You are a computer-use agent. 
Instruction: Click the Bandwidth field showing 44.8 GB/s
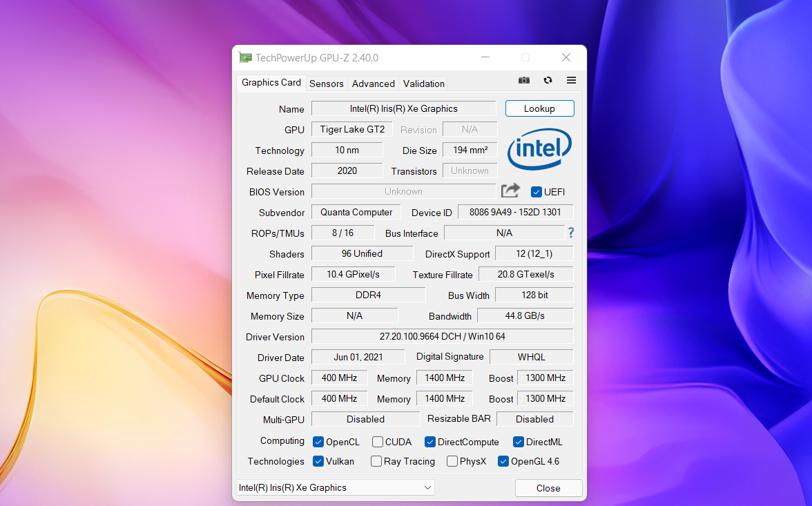coord(525,316)
